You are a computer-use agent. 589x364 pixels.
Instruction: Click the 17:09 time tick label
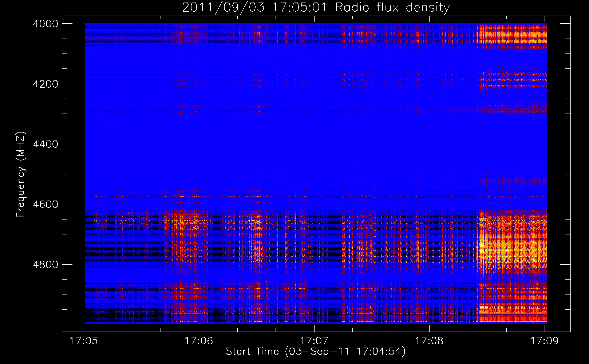pyautogui.click(x=545, y=341)
